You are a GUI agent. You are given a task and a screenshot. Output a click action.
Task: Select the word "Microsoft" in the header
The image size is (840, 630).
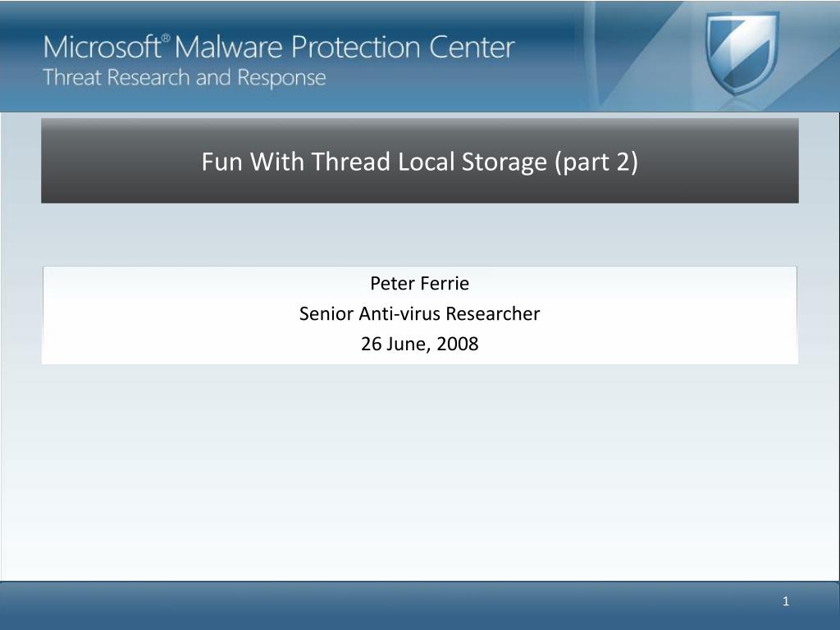[x=103, y=47]
